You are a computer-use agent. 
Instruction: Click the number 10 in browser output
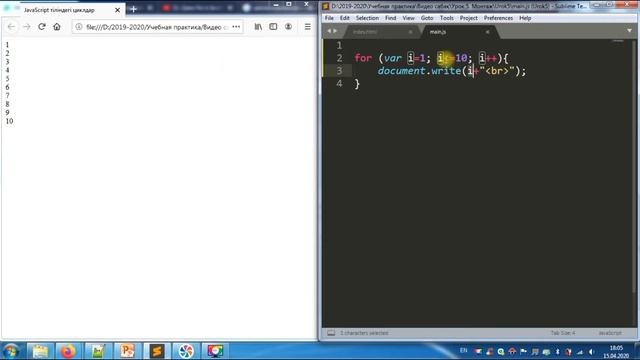click(9, 121)
